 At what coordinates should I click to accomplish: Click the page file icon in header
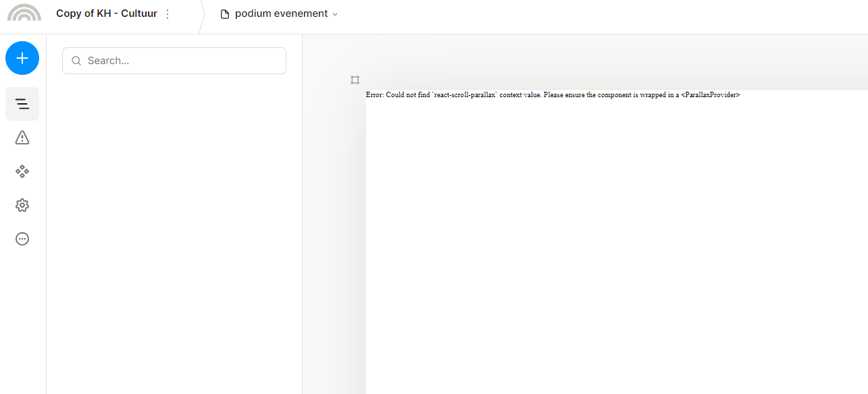point(225,14)
